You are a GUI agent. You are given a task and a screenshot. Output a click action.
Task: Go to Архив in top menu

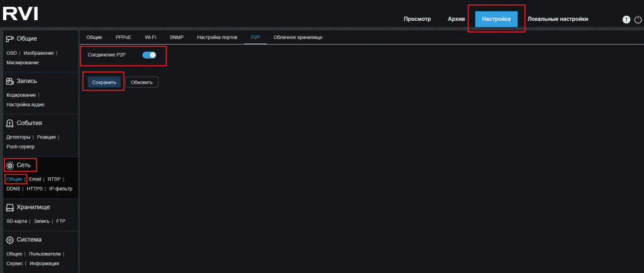click(x=456, y=19)
